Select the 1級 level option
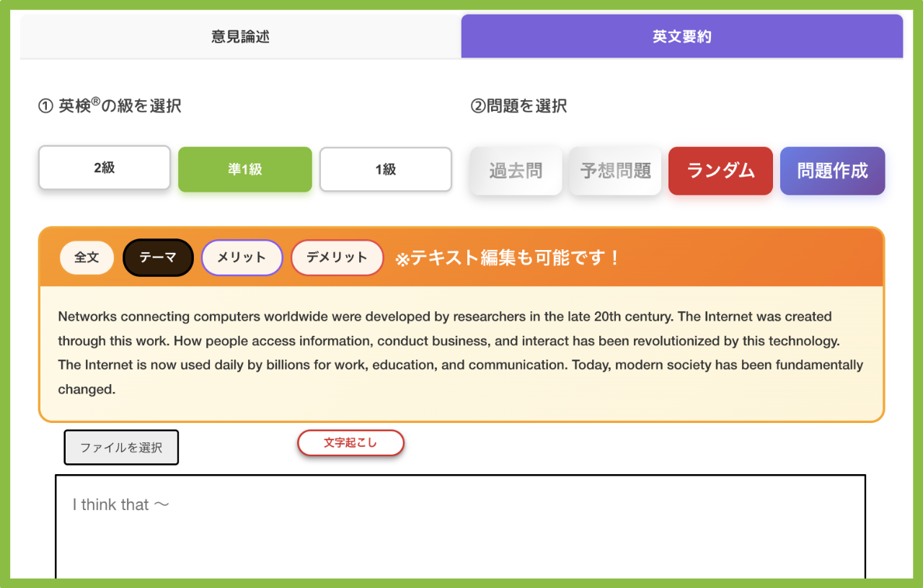Image resolution: width=923 pixels, height=588 pixels. (385, 169)
